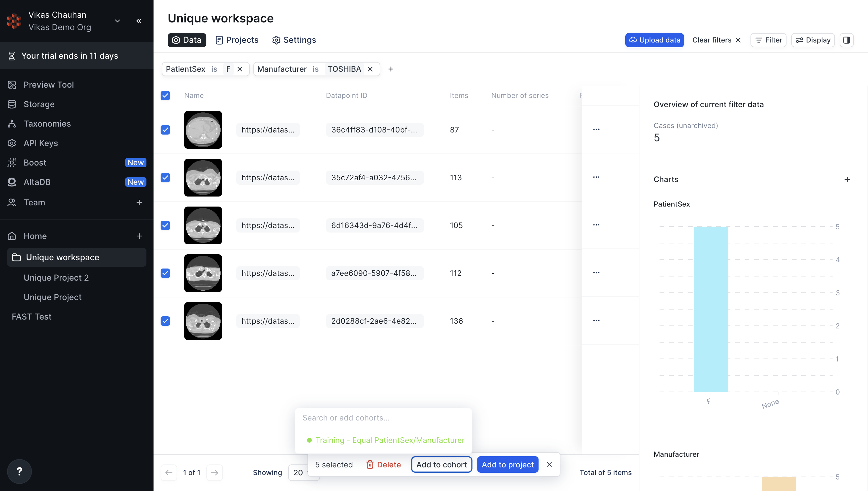This screenshot has height=491, width=868.
Task: Click the Search or add cohorts field
Action: point(383,418)
